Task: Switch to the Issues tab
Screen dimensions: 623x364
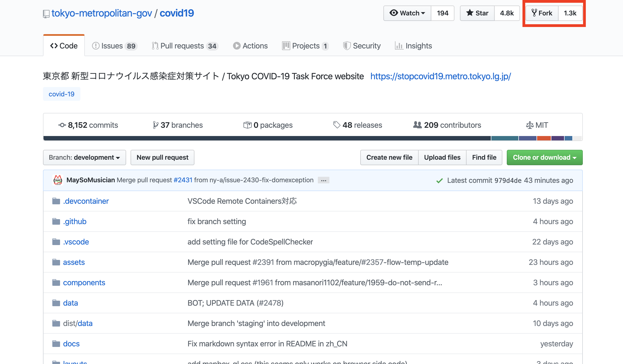Action: coord(115,46)
